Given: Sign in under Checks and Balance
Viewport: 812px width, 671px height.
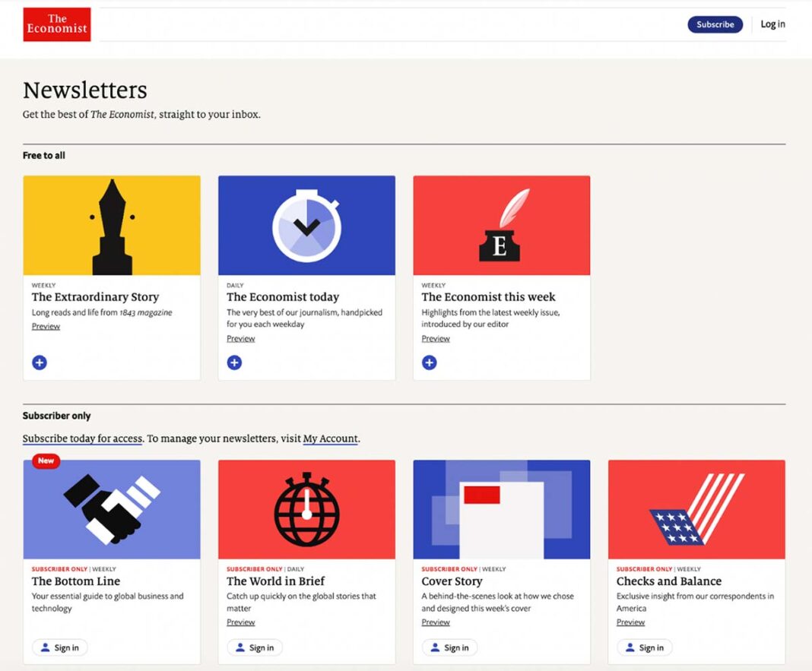Looking at the screenshot, I should pyautogui.click(x=644, y=647).
